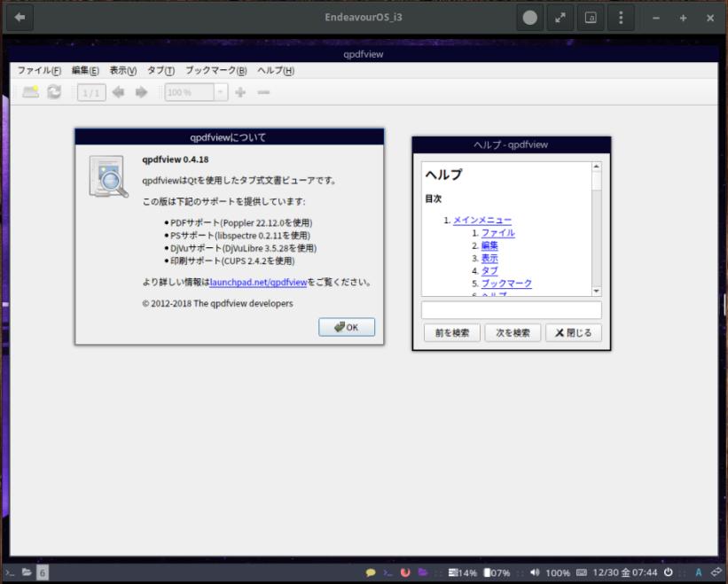Click the terminal icon in the right tray
Screen dimensions: 728x584
tap(387, 572)
